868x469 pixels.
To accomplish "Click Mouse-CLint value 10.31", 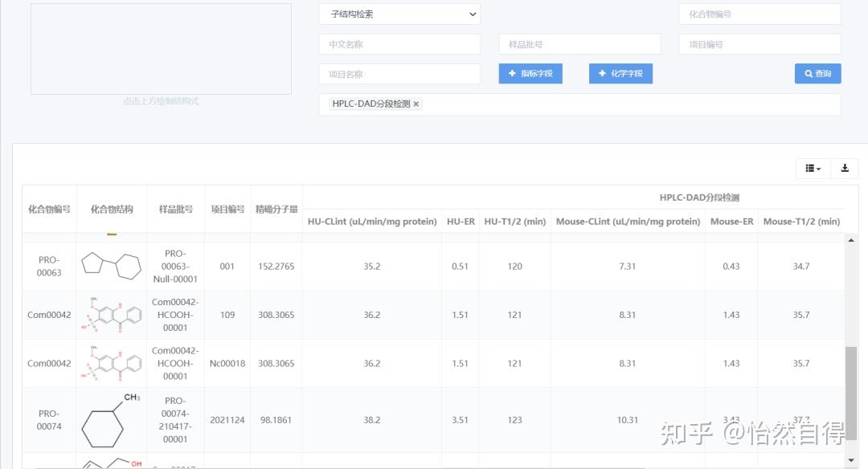I will point(627,420).
